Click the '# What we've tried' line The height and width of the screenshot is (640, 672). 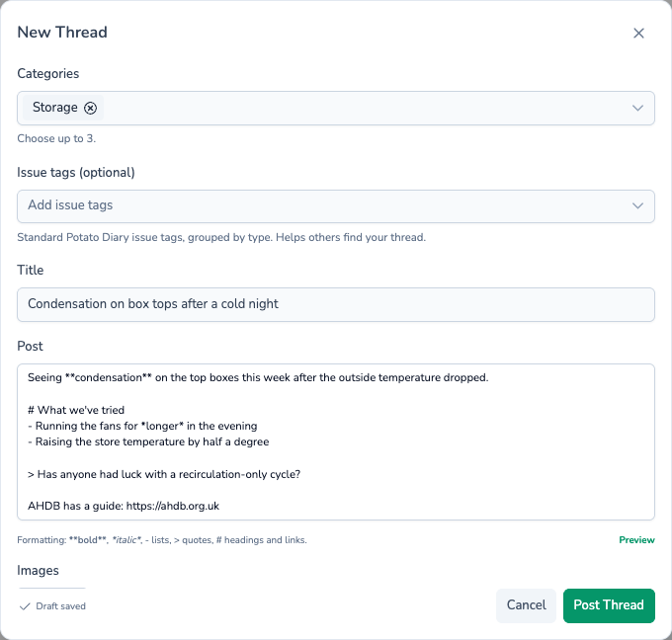(76, 410)
